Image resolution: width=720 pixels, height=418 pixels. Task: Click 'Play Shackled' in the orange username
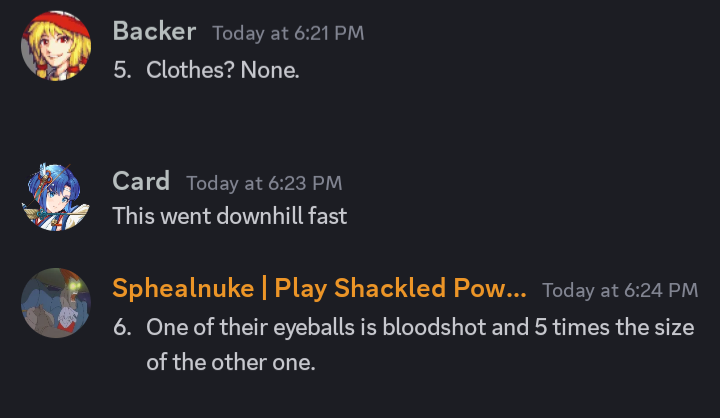[x=360, y=289]
